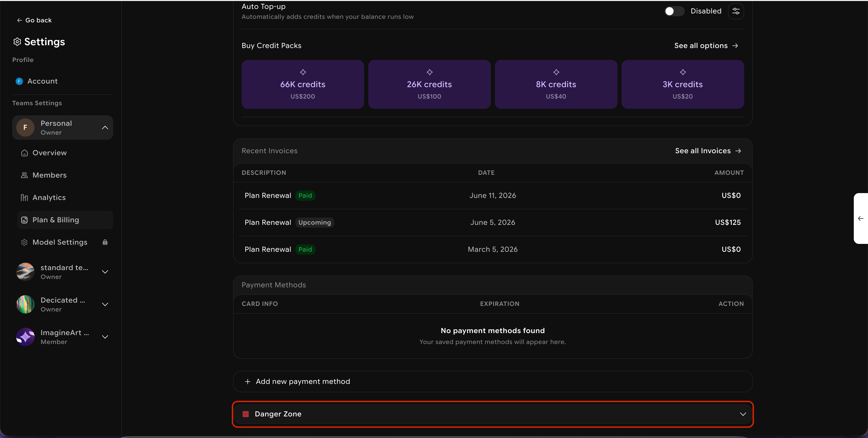Screen dimensions: 868x438
Task: Open the Overview page
Action: (x=65, y=153)
